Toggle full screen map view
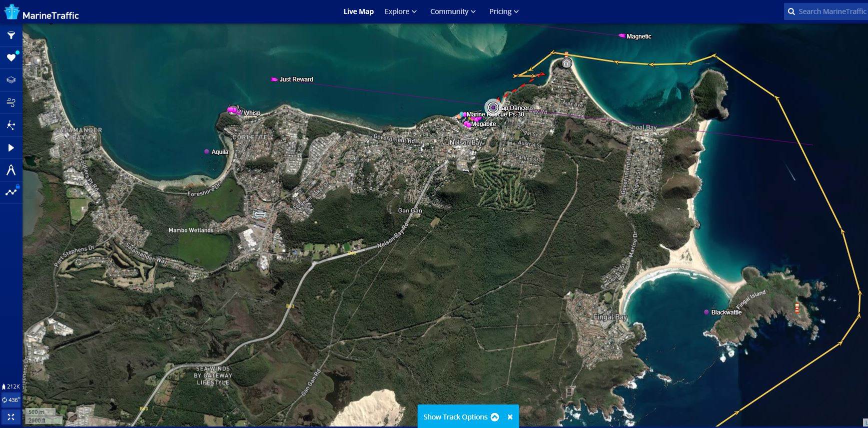The image size is (868, 428). tap(11, 416)
